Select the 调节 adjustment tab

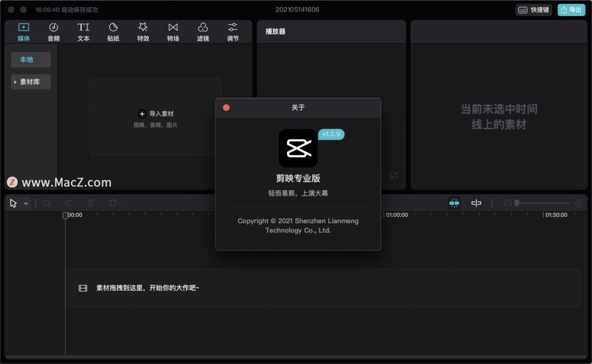click(x=233, y=32)
